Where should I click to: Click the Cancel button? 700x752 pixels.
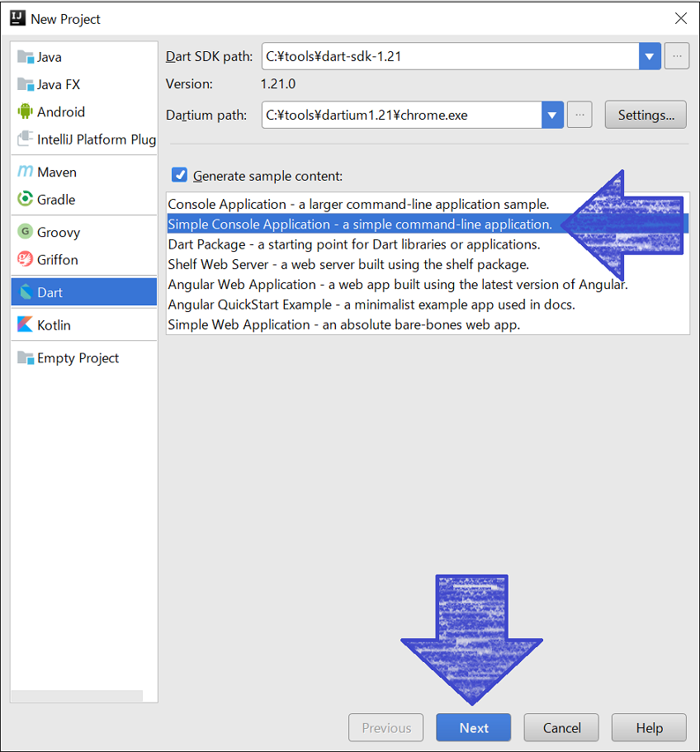pos(561,727)
